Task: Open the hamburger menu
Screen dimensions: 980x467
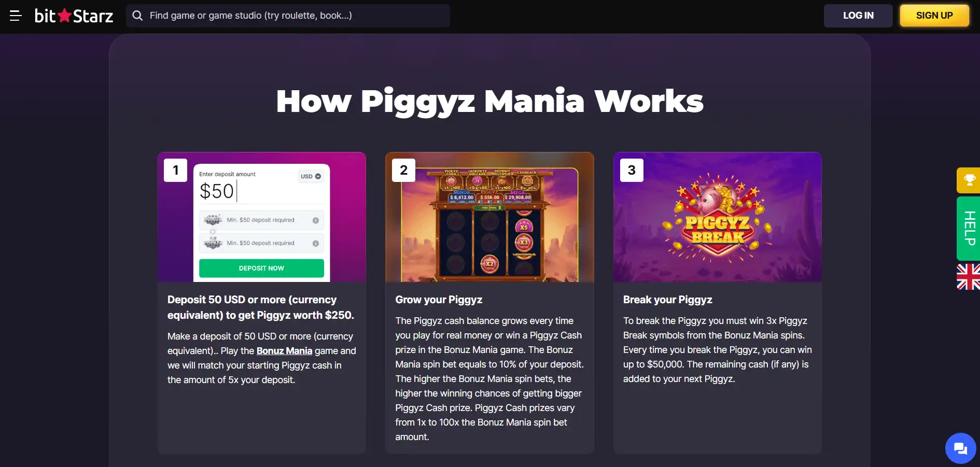Action: point(16,16)
